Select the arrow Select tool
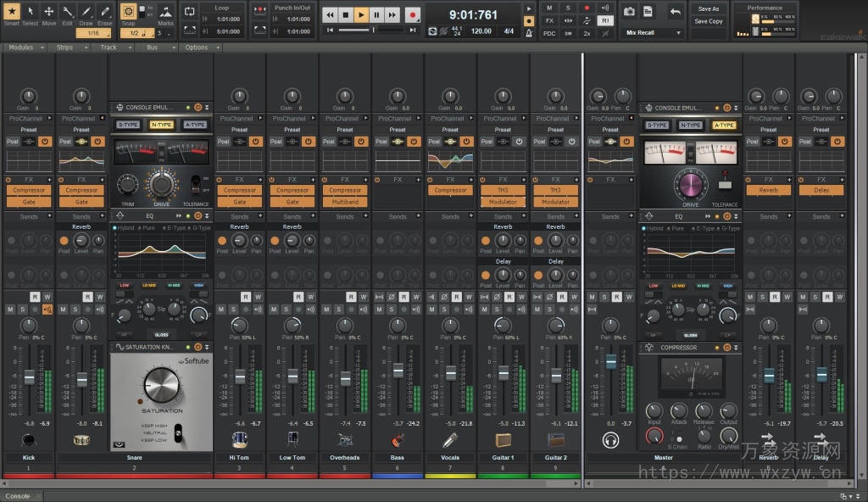The width and height of the screenshot is (868, 502). pos(30,12)
